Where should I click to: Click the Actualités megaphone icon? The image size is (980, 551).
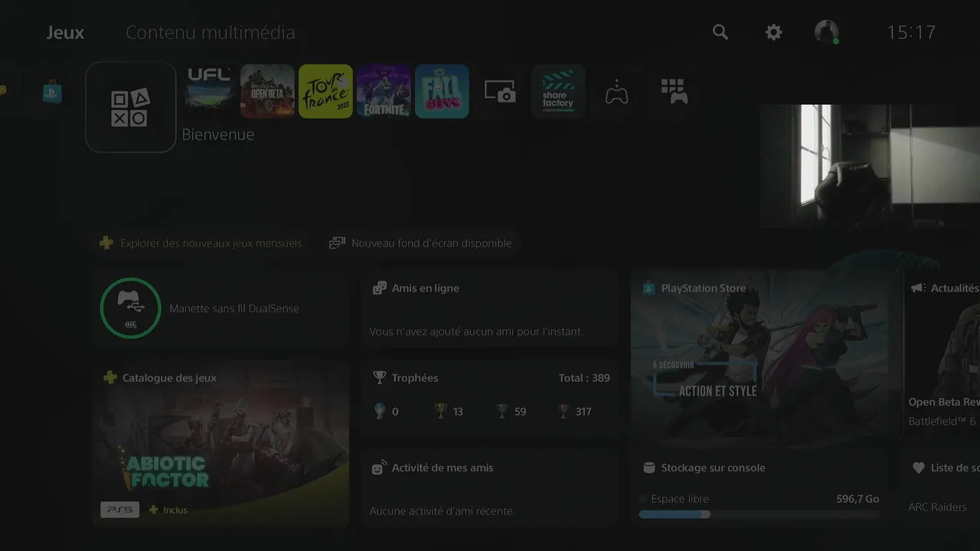[918, 288]
